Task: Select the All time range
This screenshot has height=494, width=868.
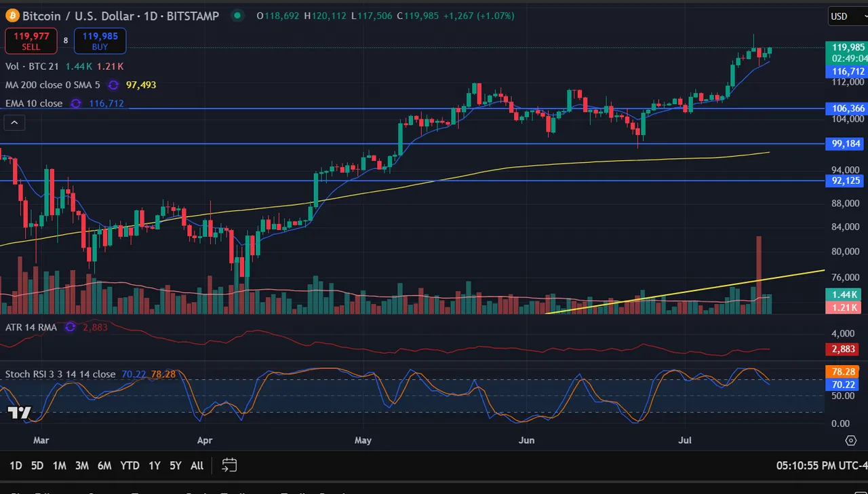Action: (x=197, y=465)
